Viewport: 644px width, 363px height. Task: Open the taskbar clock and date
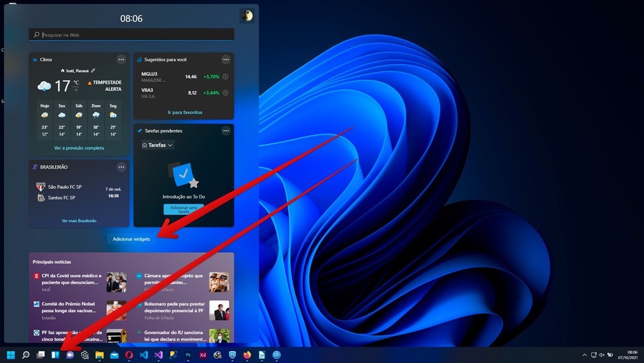[628, 354]
